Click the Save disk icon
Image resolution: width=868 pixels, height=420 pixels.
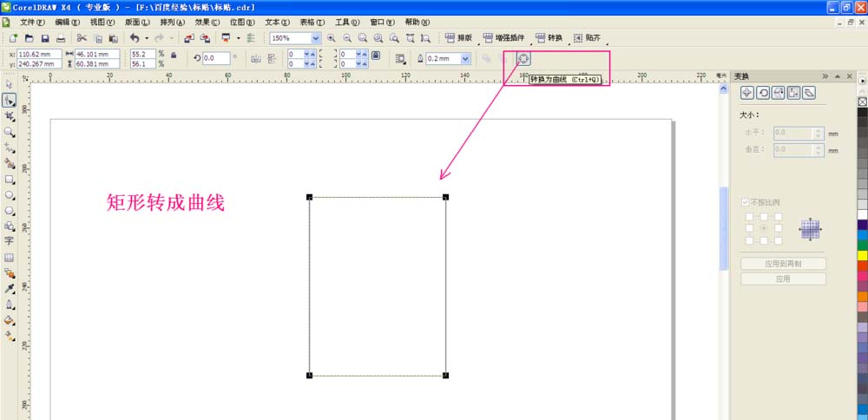pyautogui.click(x=45, y=38)
